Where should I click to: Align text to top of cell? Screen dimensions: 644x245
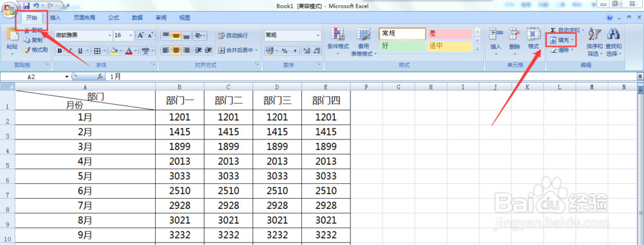(166, 35)
